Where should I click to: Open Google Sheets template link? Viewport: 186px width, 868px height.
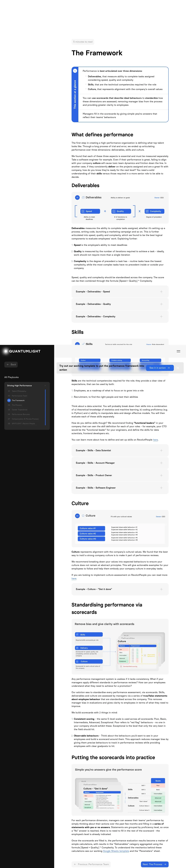pos(116,851)
